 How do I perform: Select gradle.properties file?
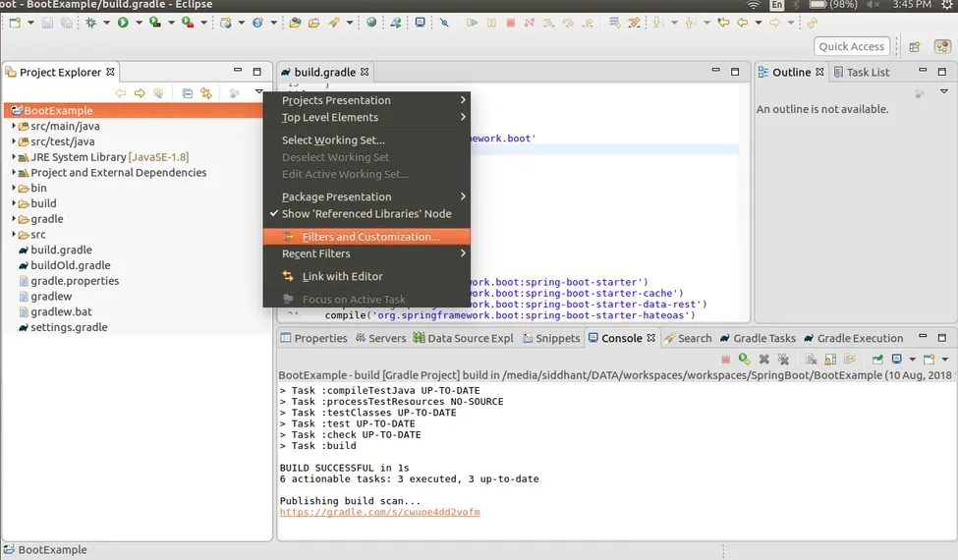pos(75,281)
